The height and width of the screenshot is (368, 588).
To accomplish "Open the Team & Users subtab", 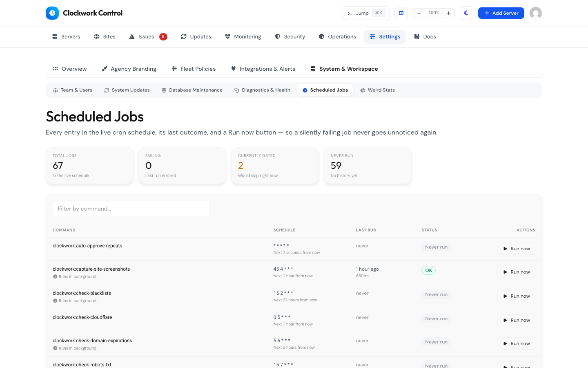I will (x=73, y=90).
